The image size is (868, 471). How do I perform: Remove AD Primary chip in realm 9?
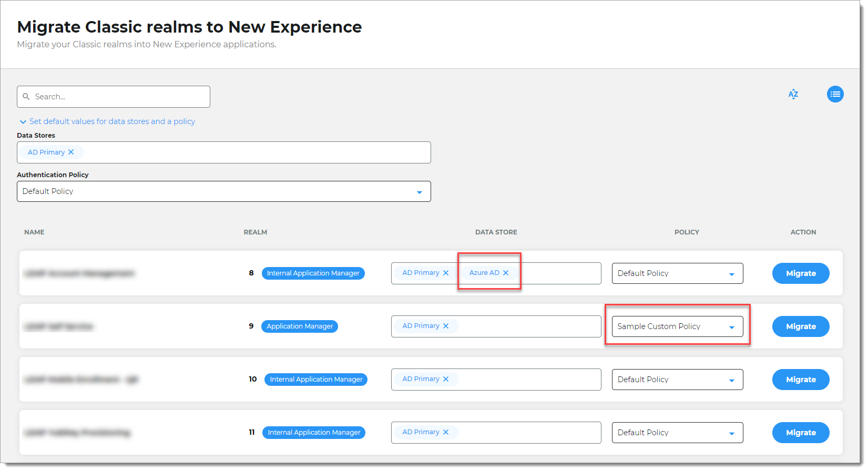446,326
